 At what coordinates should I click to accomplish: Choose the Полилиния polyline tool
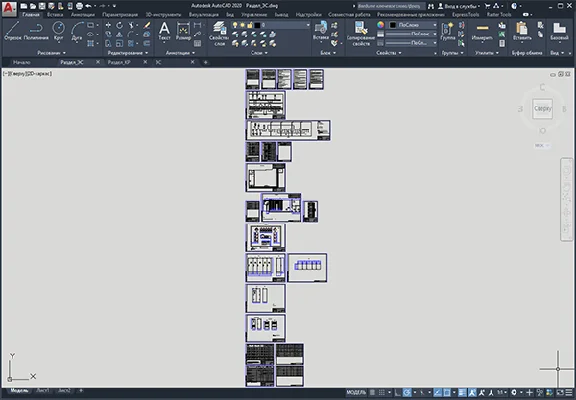click(36, 31)
